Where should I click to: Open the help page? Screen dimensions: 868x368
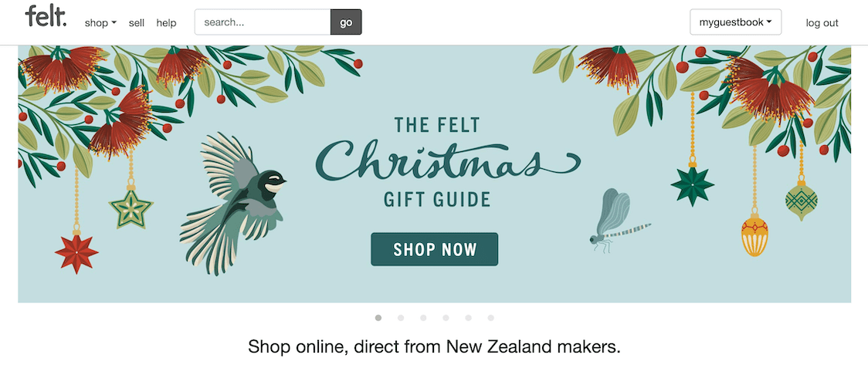coord(166,22)
